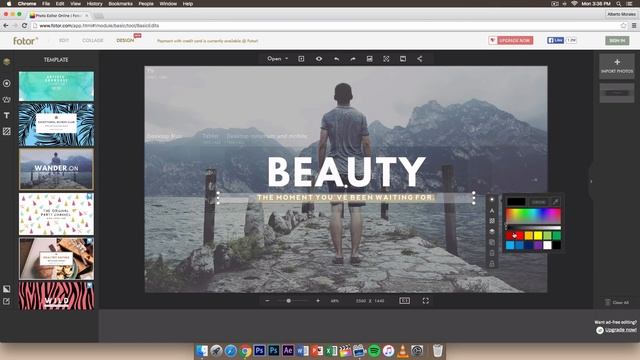
Task: Click the canvas zoom slider handle
Action: [289, 301]
